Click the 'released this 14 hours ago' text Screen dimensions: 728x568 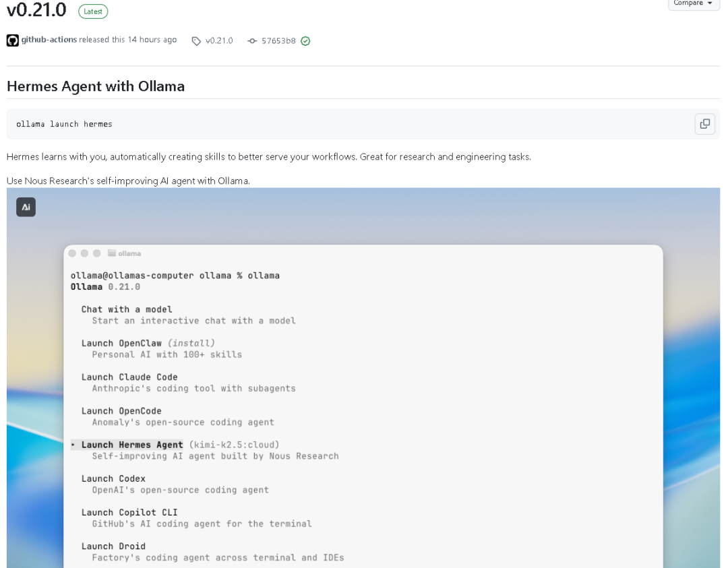point(127,40)
